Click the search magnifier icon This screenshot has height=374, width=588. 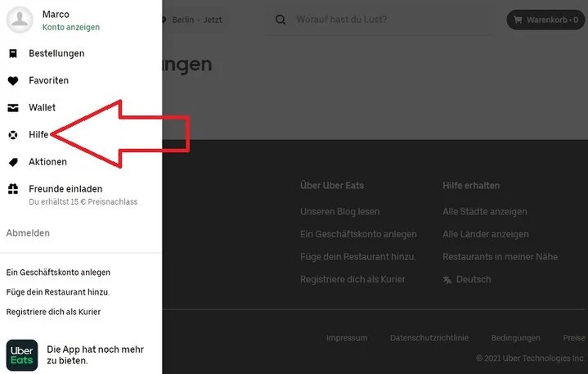coord(281,20)
